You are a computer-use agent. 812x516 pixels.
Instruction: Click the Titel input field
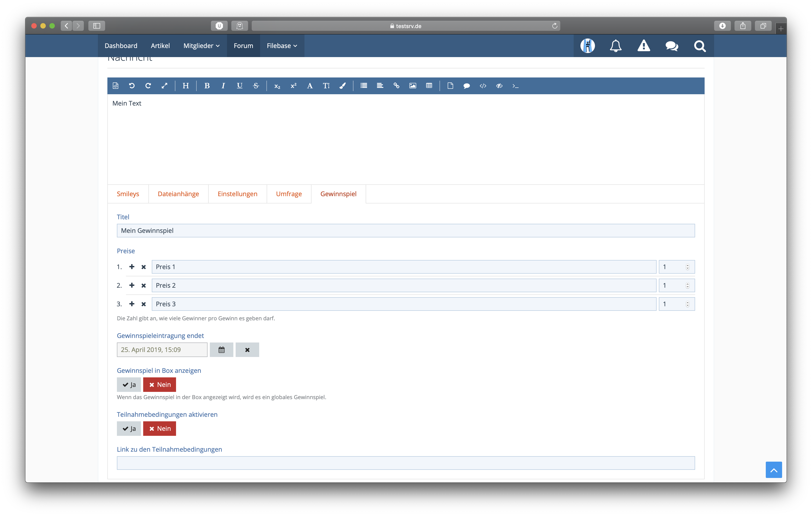pyautogui.click(x=406, y=231)
